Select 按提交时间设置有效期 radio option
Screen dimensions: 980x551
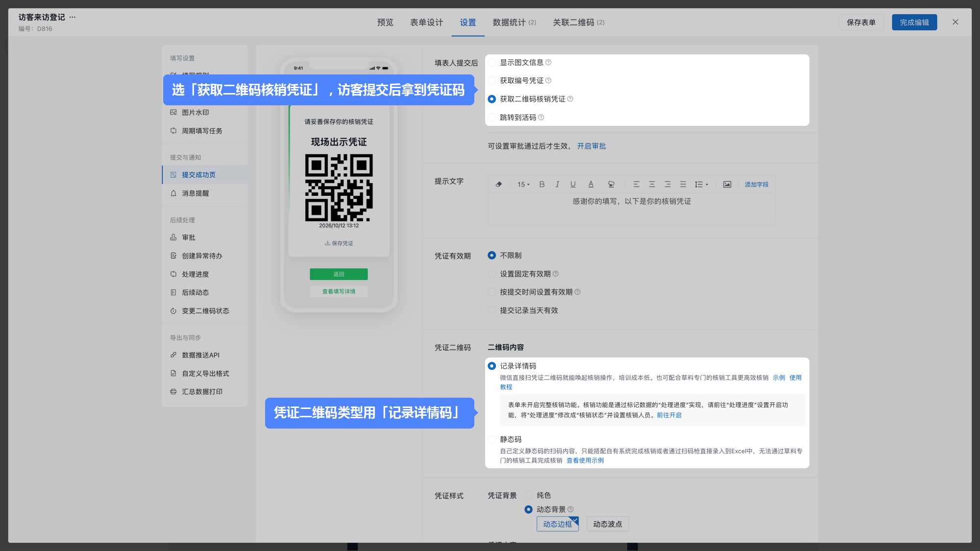point(492,292)
